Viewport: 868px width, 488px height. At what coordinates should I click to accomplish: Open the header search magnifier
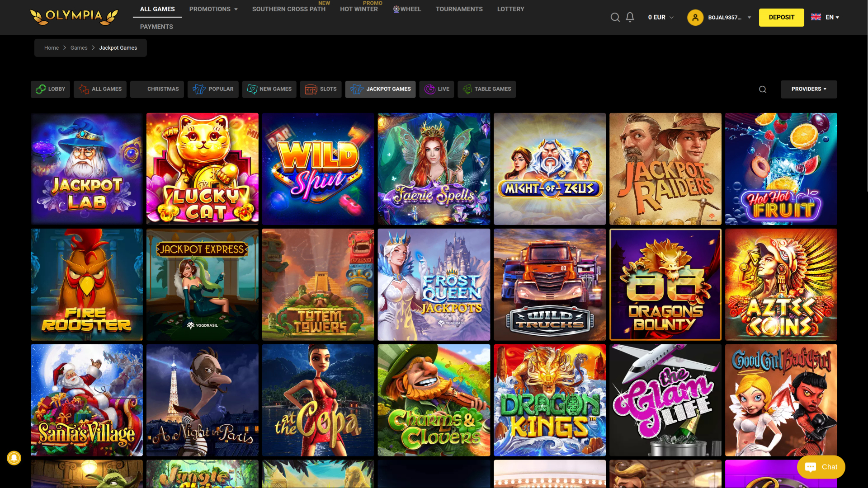pyautogui.click(x=615, y=17)
